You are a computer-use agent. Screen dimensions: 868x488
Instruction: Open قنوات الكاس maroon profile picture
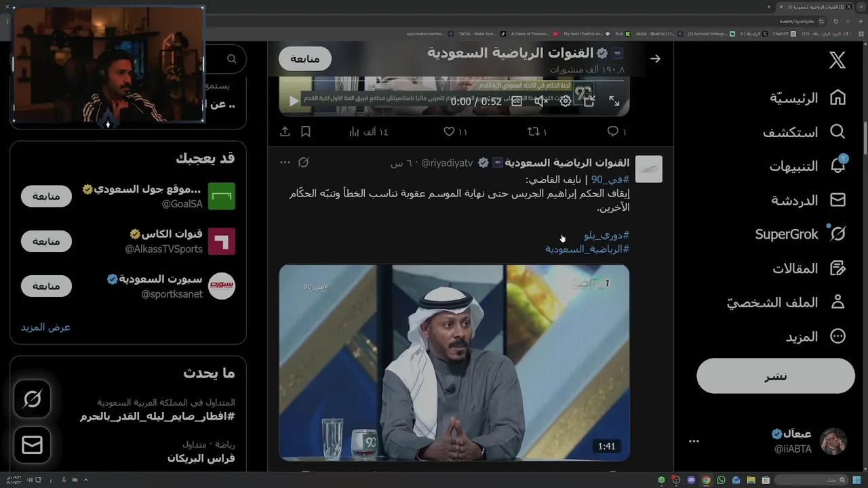tap(221, 241)
